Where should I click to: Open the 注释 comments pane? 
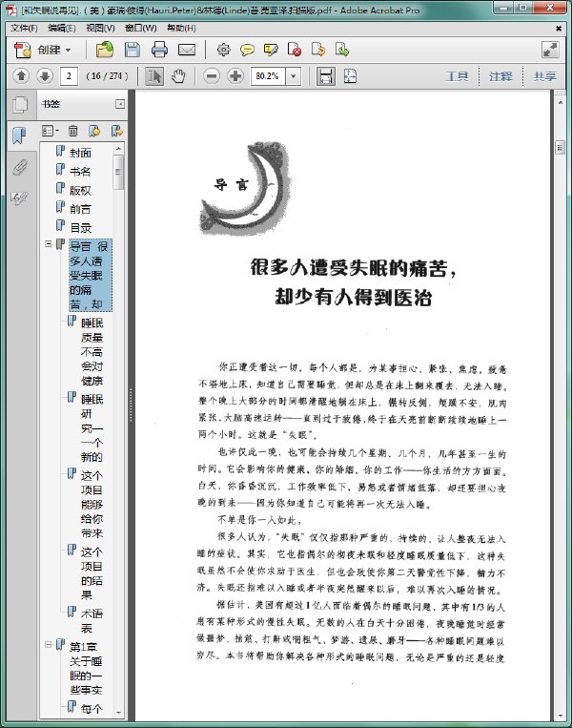coord(500,76)
